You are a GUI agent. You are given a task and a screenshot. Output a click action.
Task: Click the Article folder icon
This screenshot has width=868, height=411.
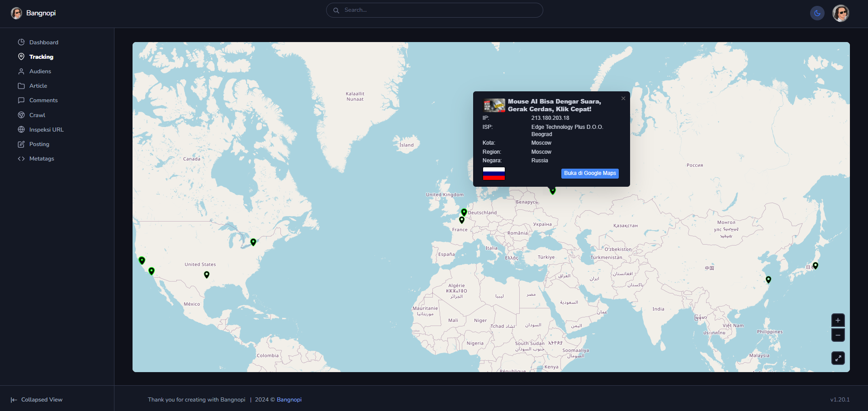tap(21, 86)
